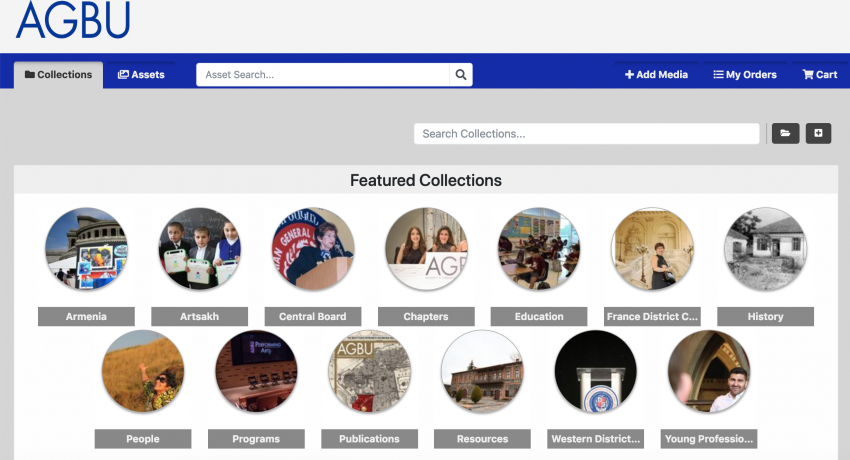850x460 pixels.
Task: Focus the Asset Search field
Action: [x=323, y=75]
